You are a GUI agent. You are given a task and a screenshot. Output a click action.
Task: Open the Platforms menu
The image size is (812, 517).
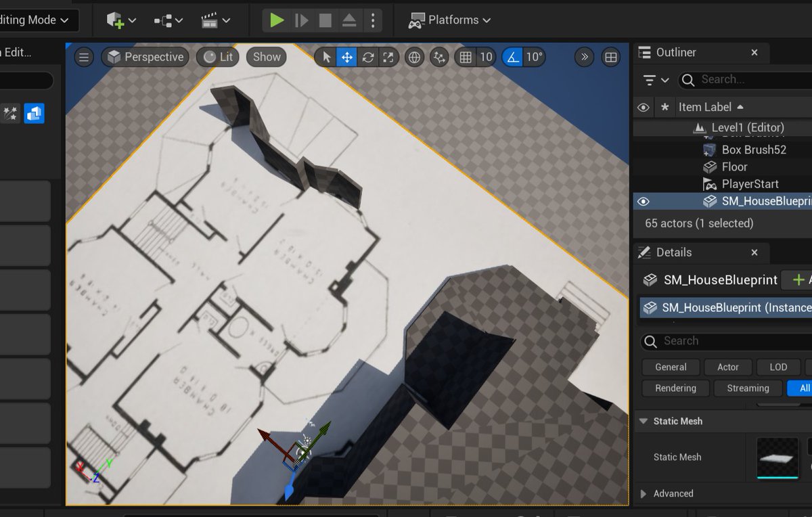[x=449, y=20]
